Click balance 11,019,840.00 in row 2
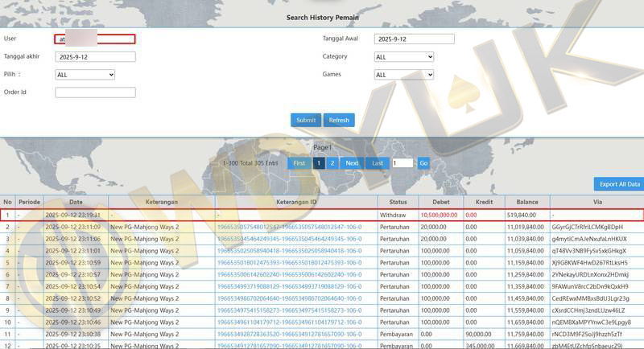Screen dimensions: 644x349 click(x=526, y=227)
